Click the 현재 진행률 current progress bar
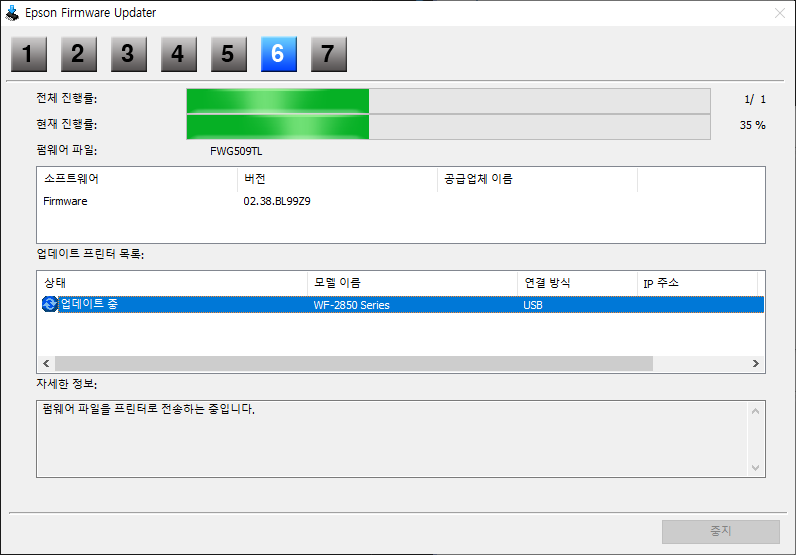 pos(448,127)
